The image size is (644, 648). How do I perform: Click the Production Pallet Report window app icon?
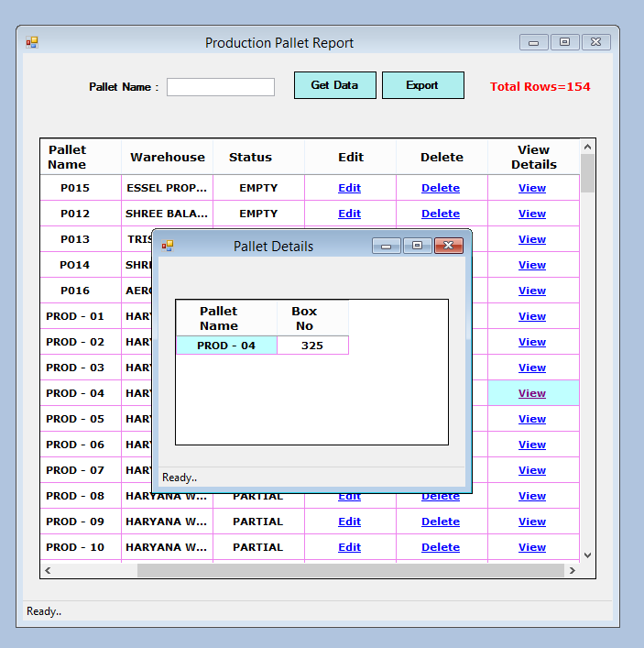pos(32,42)
